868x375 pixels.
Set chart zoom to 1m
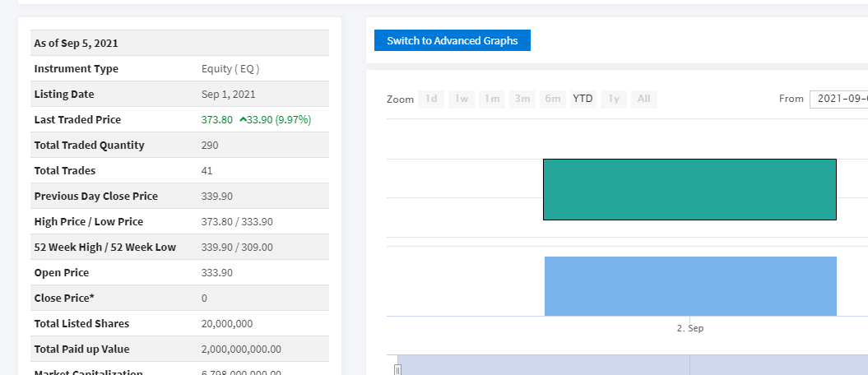492,99
